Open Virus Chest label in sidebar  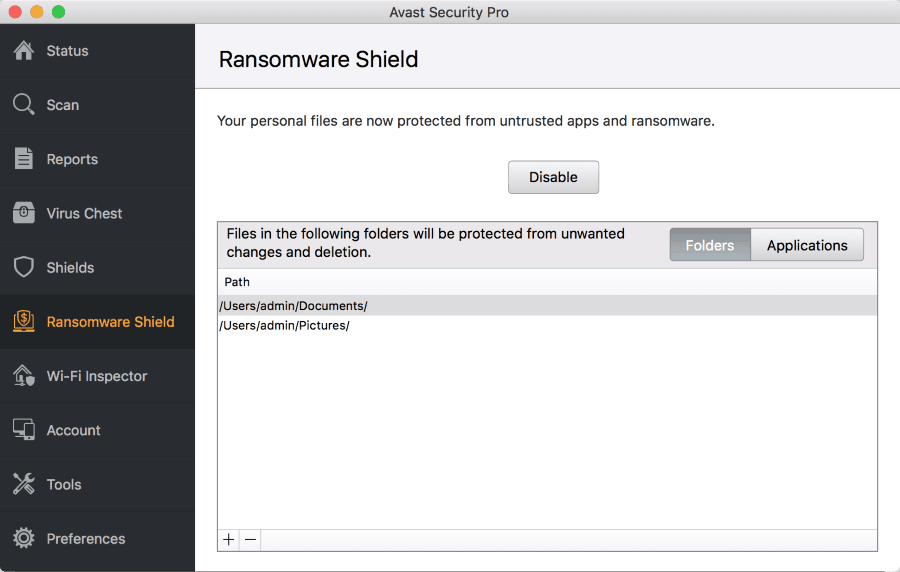tap(84, 213)
